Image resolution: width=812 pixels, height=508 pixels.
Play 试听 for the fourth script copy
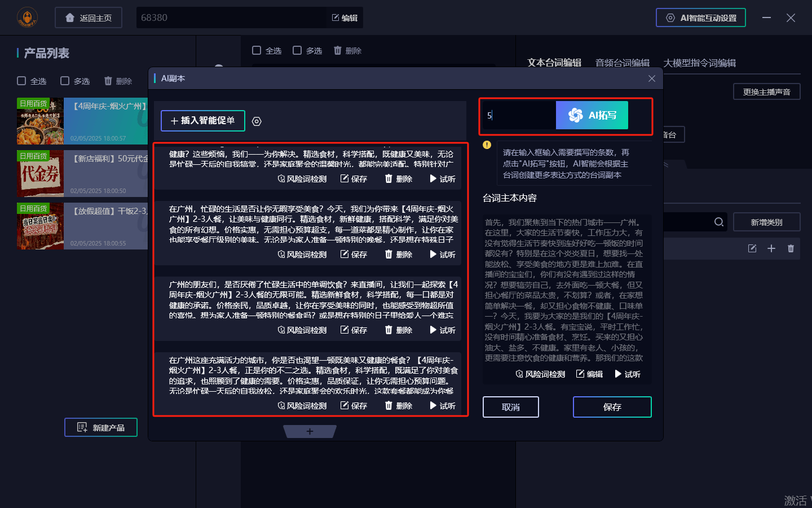[x=442, y=406]
